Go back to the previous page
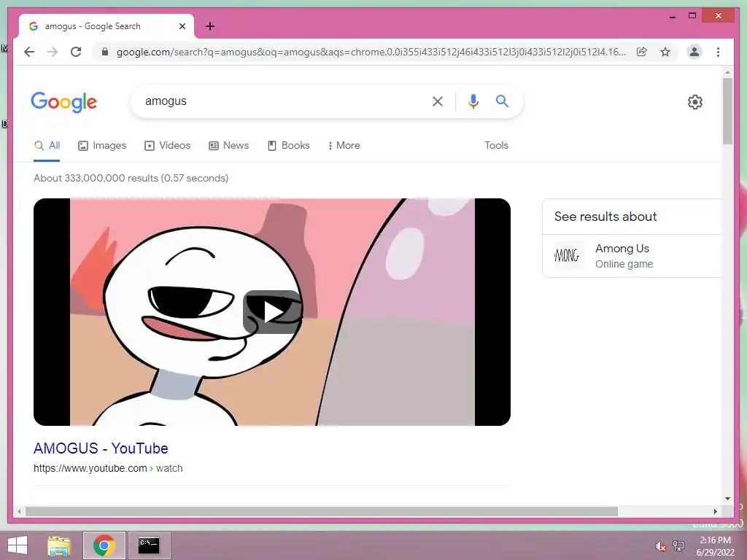Screen dimensions: 747x560 29,52
